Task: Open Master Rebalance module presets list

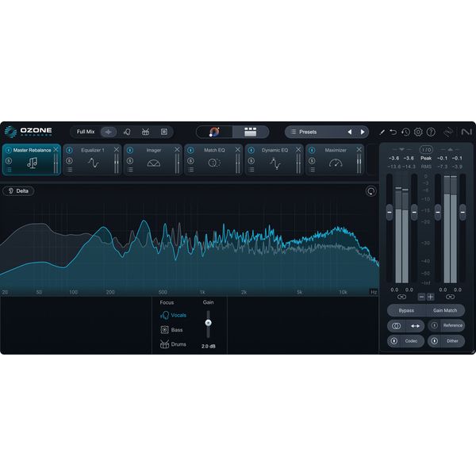Action: (x=9, y=170)
